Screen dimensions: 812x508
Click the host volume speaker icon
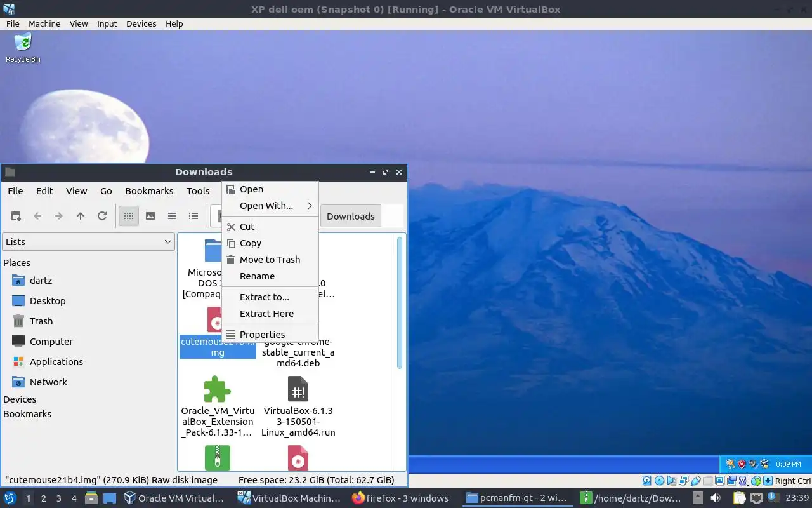coord(715,498)
